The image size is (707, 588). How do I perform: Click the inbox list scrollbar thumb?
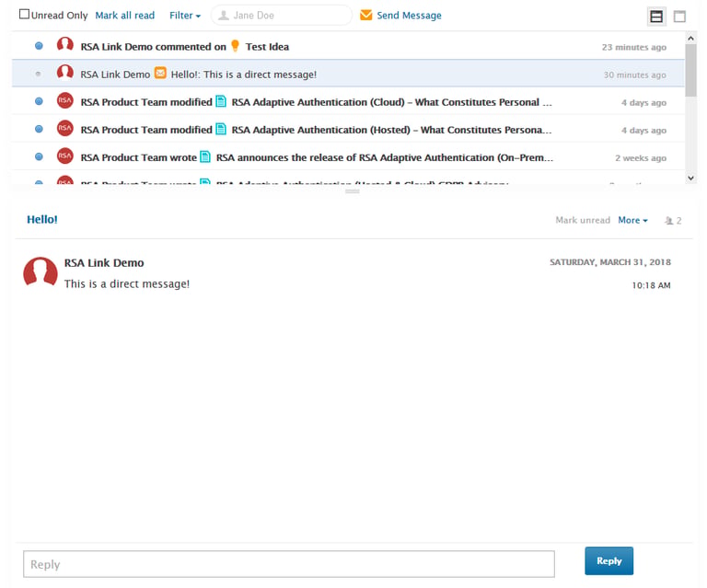(690, 70)
